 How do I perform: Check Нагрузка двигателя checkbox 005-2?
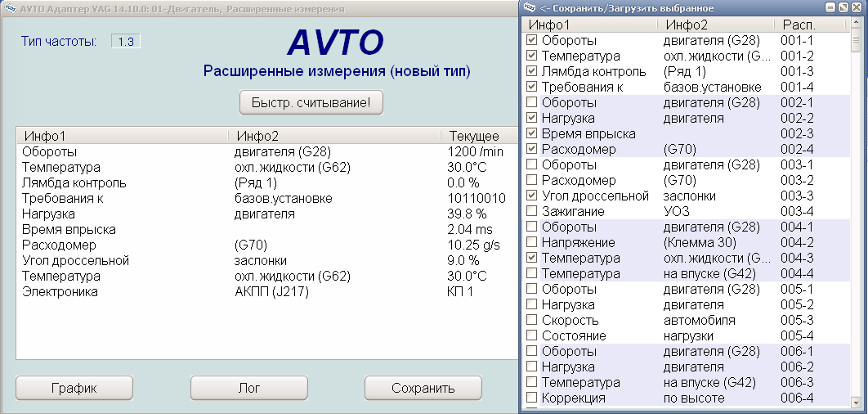[531, 304]
